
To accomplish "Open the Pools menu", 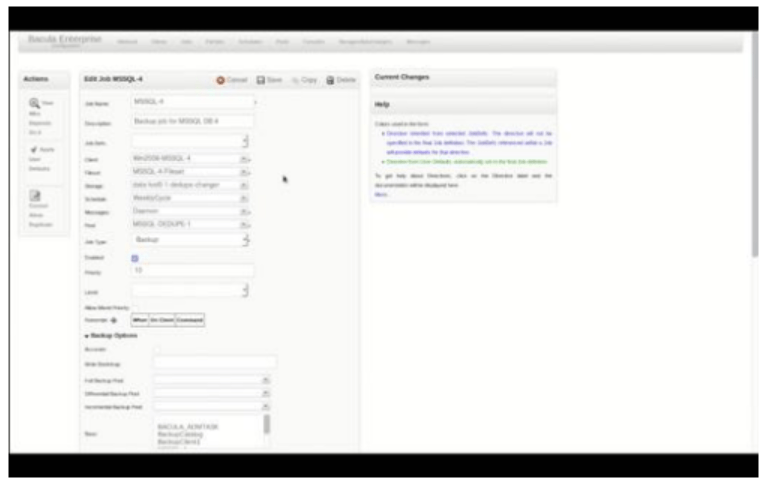I will point(282,42).
